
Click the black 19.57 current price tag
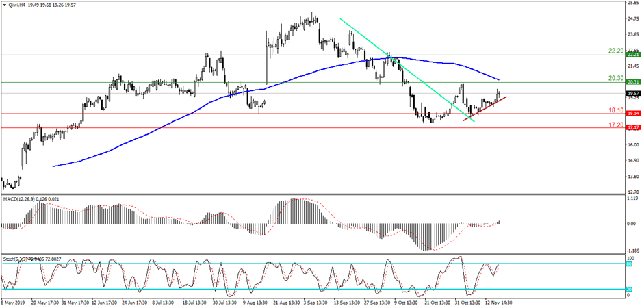(632, 93)
